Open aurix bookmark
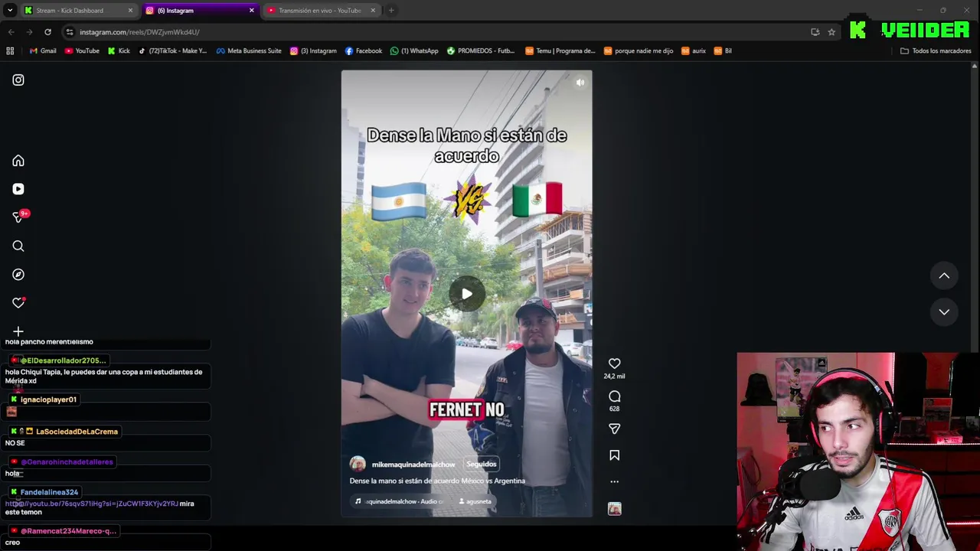Image resolution: width=980 pixels, height=551 pixels. (694, 51)
